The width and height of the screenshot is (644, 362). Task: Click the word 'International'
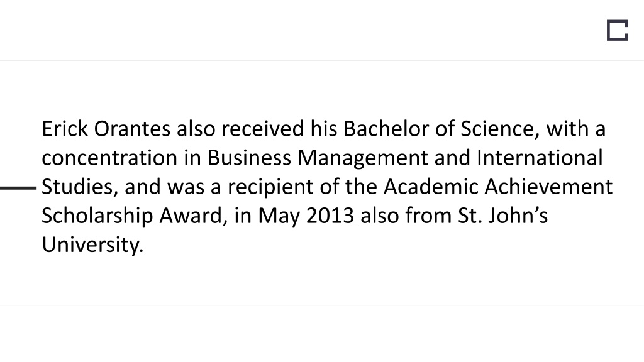(540, 158)
